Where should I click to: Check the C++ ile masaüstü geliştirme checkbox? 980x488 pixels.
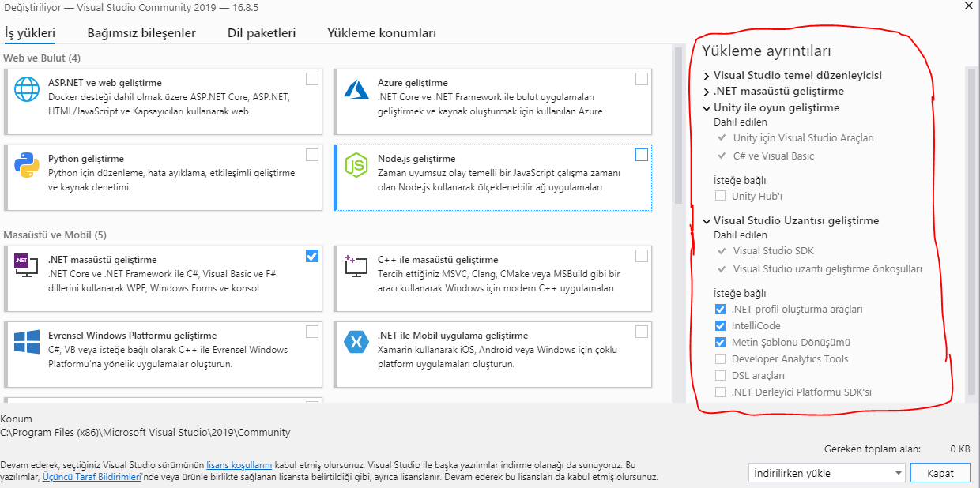click(x=642, y=256)
